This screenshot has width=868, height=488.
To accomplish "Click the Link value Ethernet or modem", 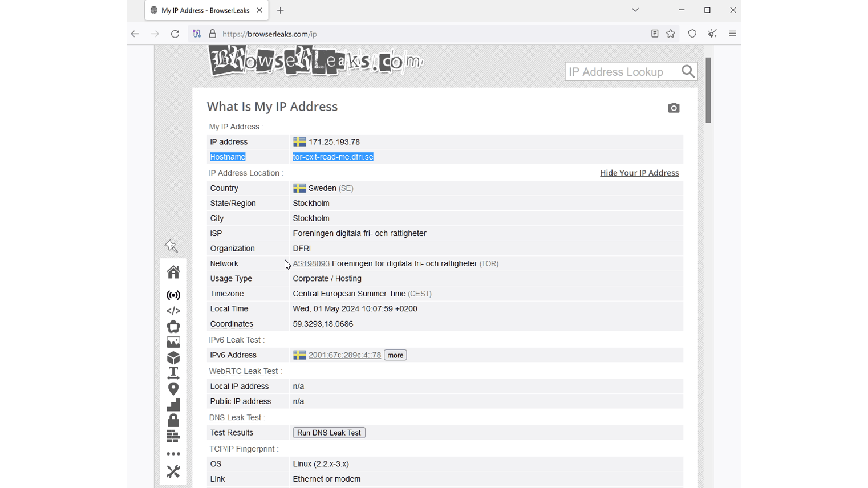I will pos(327,479).
